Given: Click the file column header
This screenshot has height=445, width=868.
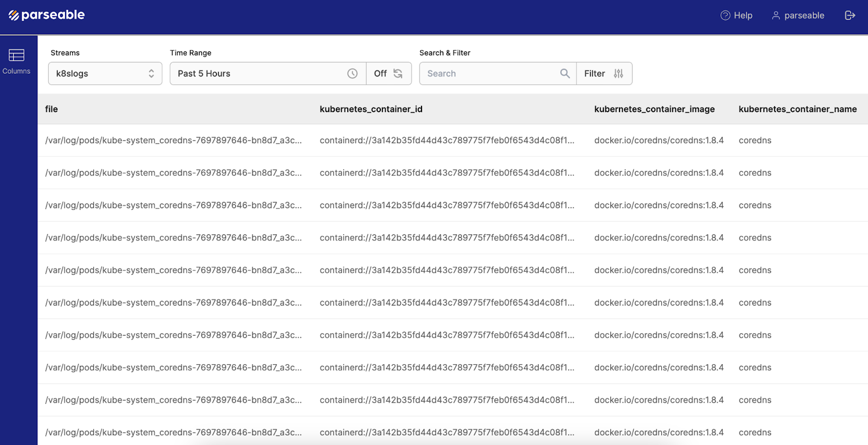Looking at the screenshot, I should (52, 109).
